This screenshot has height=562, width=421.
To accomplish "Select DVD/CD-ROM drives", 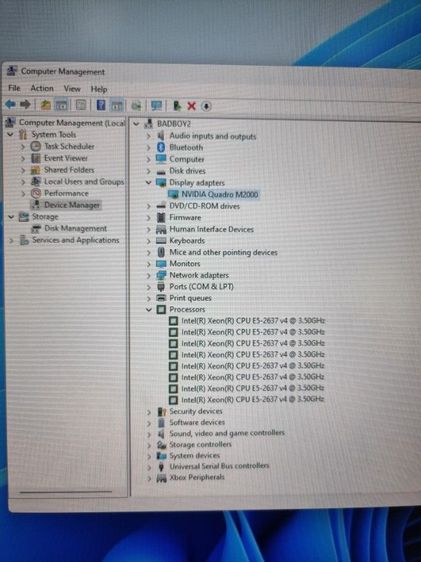I will (x=204, y=206).
